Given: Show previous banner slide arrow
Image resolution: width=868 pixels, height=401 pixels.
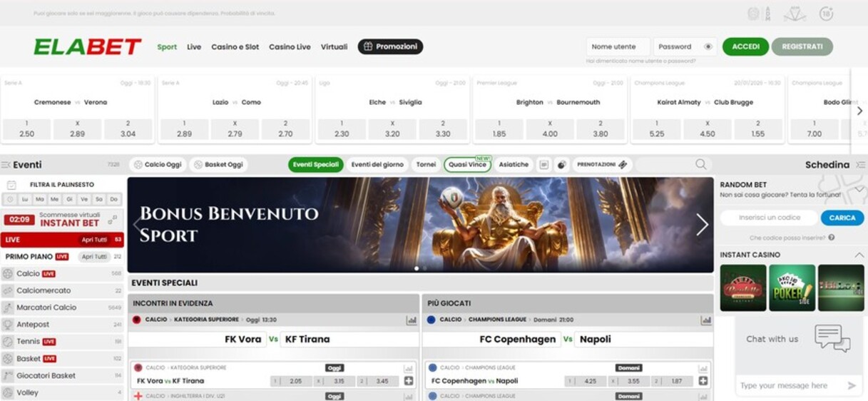Looking at the screenshot, I should click(138, 225).
